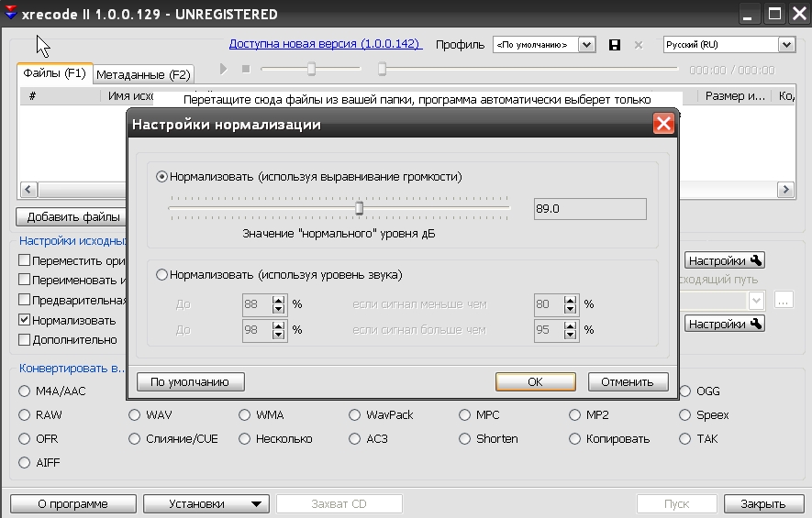Click the normalization dB level slider thumb
This screenshot has width=812, height=518.
coord(359,208)
